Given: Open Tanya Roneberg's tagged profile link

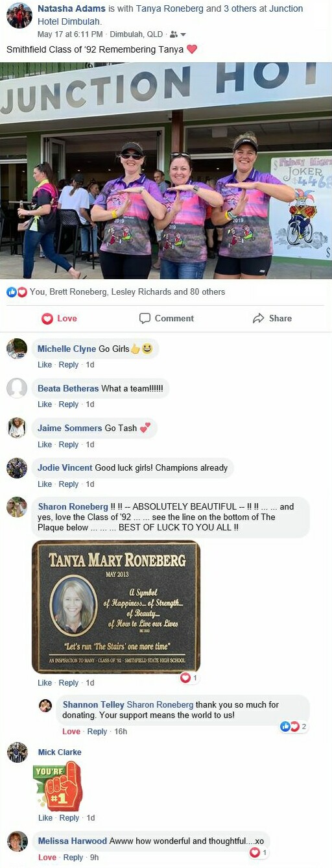Looking at the screenshot, I should (169, 8).
